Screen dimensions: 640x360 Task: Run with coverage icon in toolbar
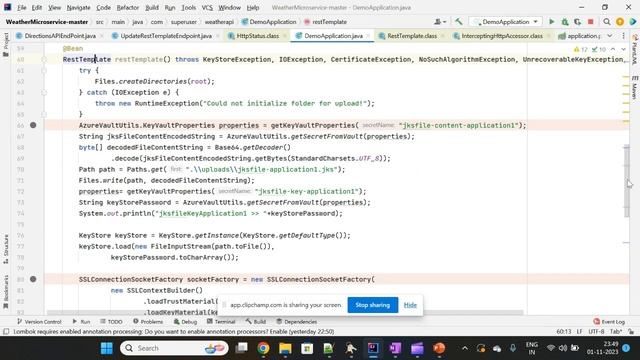[578, 22]
